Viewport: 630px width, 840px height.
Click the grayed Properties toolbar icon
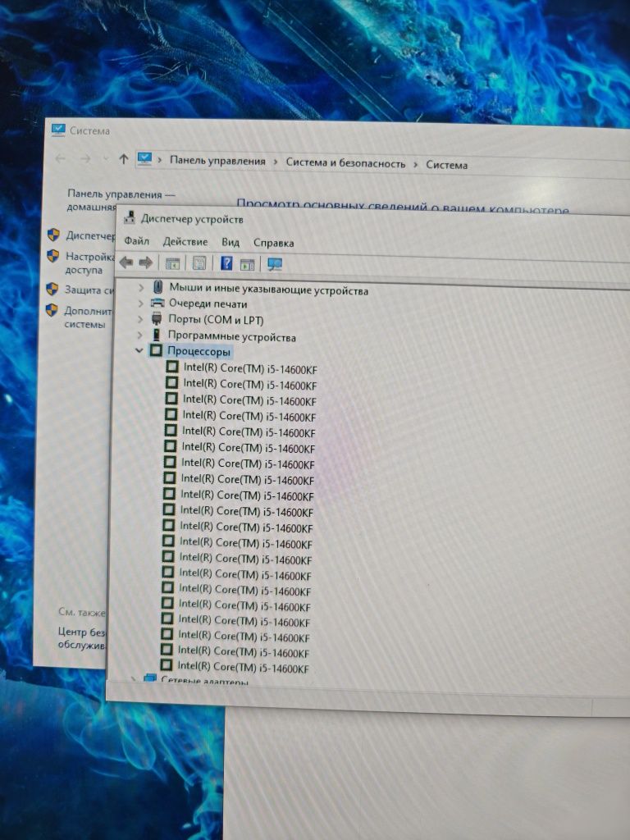(199, 263)
